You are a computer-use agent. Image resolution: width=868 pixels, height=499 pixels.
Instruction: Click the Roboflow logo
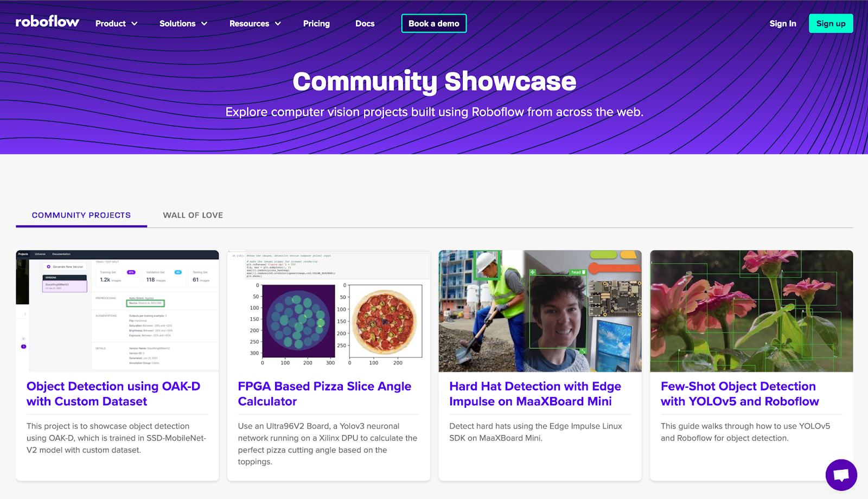tap(47, 22)
